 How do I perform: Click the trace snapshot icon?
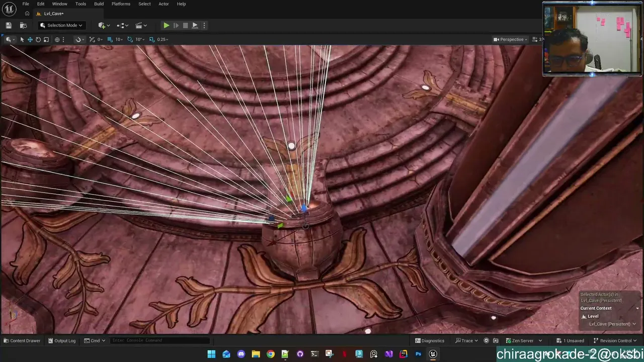[496, 341]
